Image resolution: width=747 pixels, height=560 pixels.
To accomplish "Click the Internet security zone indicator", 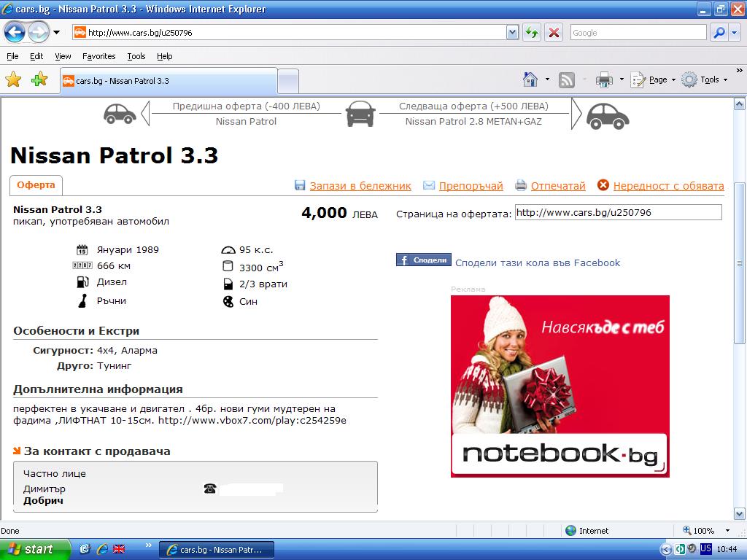I will (x=587, y=531).
